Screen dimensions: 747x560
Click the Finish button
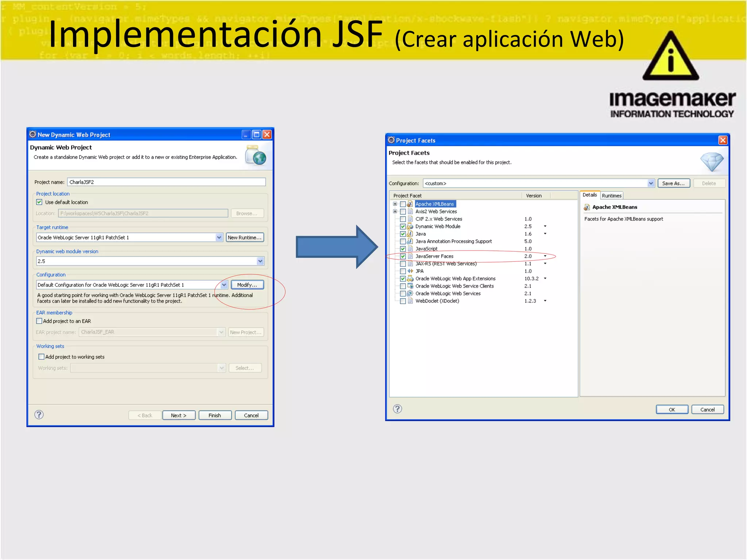tap(215, 415)
